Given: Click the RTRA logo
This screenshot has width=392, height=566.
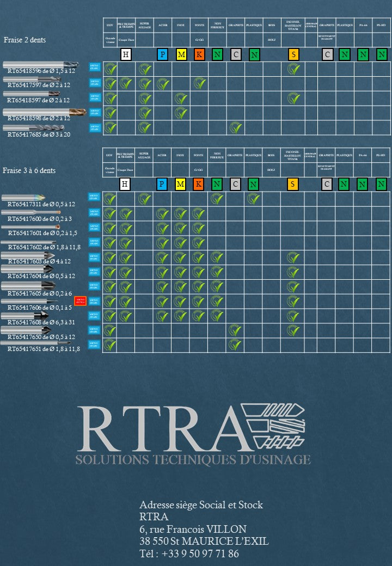Looking at the screenshot, I should 193,434.
